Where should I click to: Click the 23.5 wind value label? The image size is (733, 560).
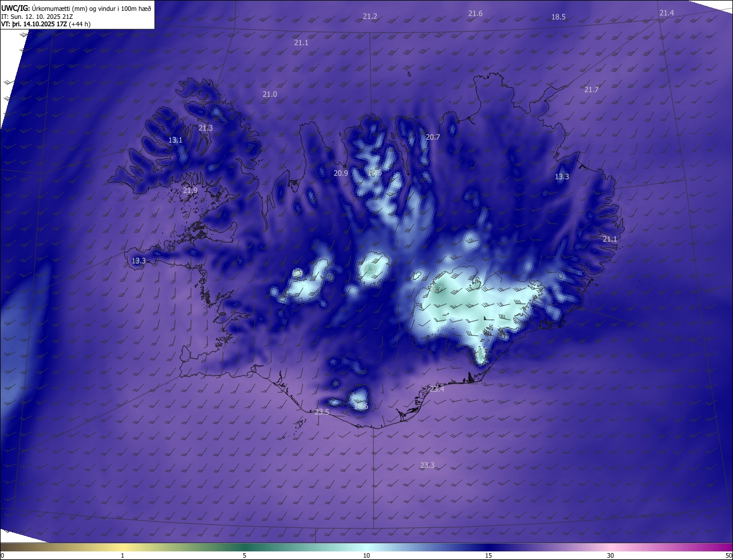coord(322,412)
